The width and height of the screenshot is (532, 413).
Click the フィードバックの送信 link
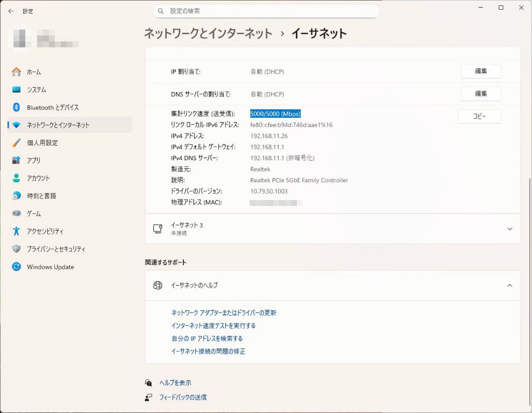(183, 397)
